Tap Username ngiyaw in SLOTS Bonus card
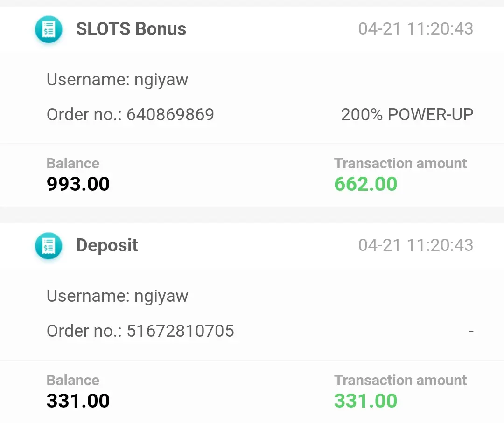This screenshot has height=423, width=504. 117,80
